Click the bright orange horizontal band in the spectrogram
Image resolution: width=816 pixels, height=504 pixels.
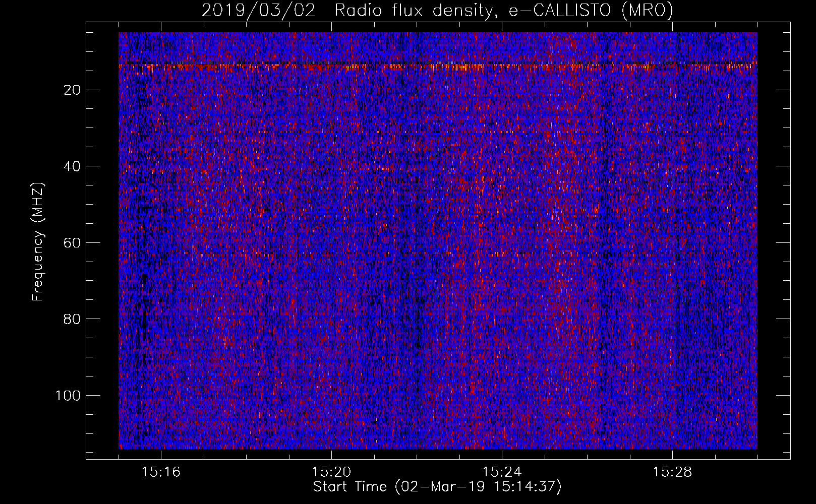coord(438,66)
